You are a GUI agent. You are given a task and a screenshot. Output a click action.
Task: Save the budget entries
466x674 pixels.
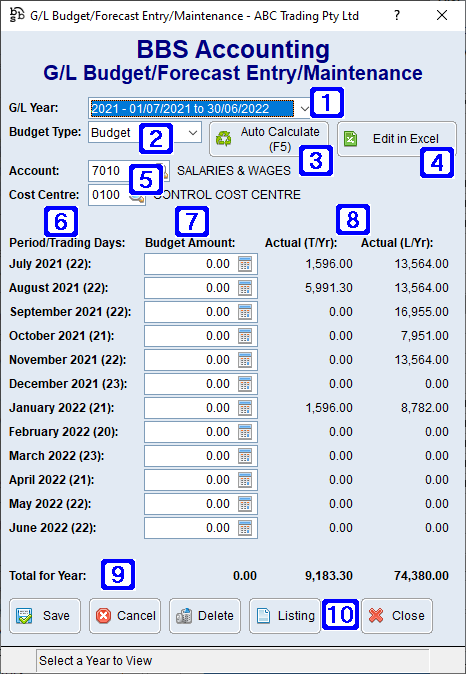click(x=45, y=616)
